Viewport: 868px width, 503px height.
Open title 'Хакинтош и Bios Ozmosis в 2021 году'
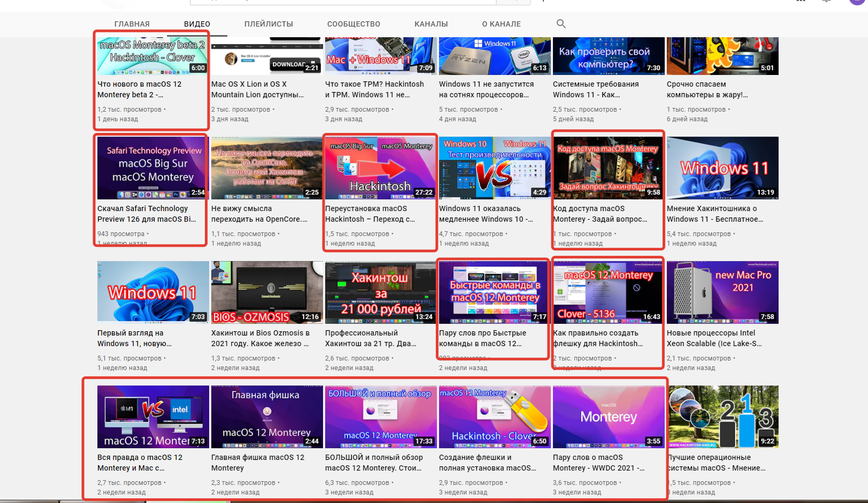[260, 338]
